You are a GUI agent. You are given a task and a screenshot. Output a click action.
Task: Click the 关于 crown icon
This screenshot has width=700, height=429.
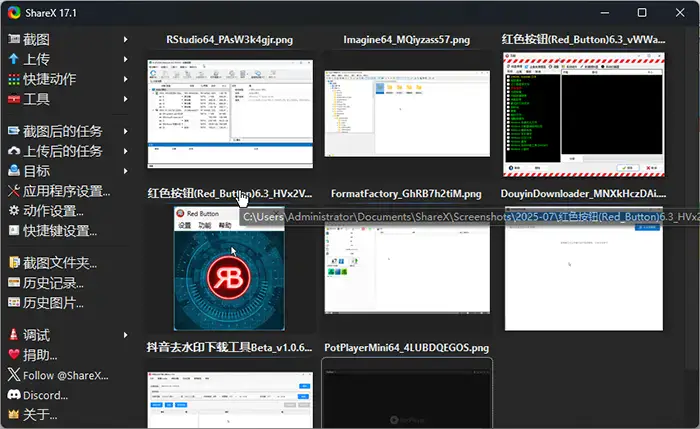tap(14, 415)
